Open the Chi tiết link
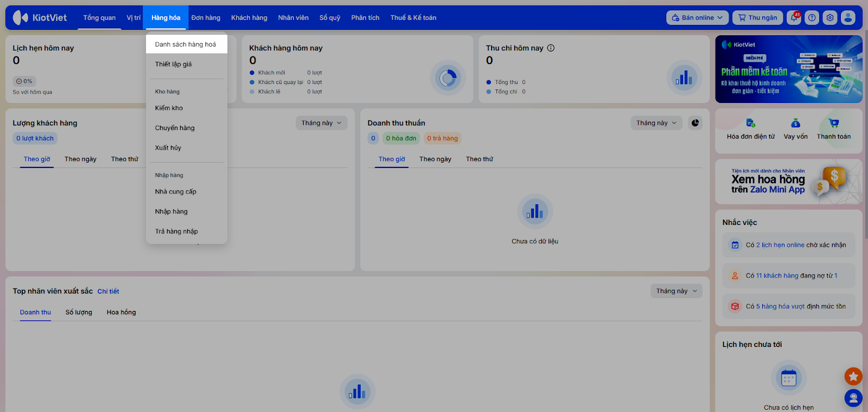This screenshot has height=412, width=868. coord(108,292)
